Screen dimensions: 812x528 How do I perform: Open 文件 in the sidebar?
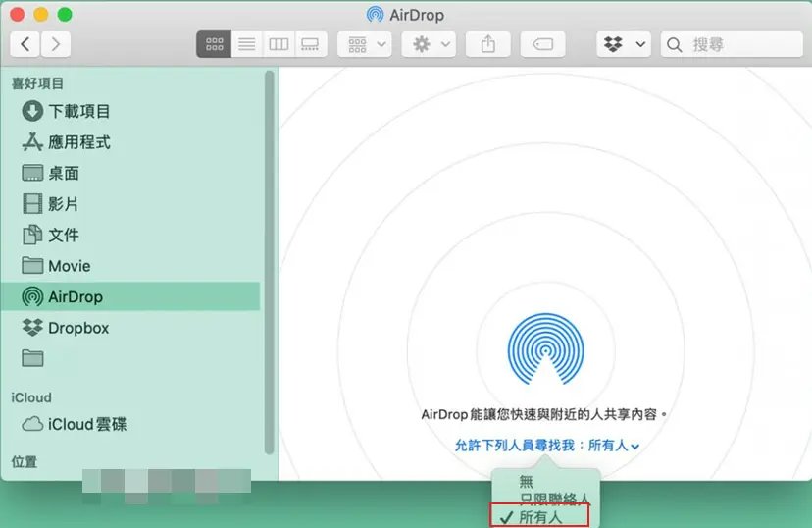pos(130,235)
